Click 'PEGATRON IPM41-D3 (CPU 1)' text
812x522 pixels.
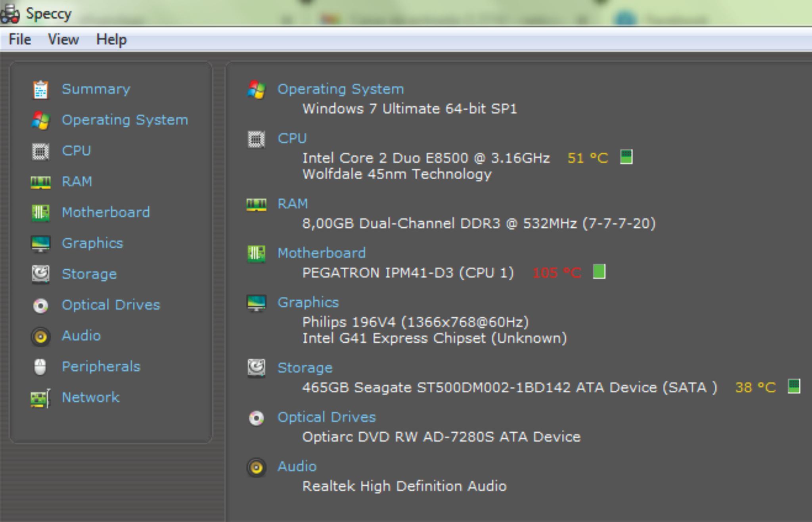[408, 273]
